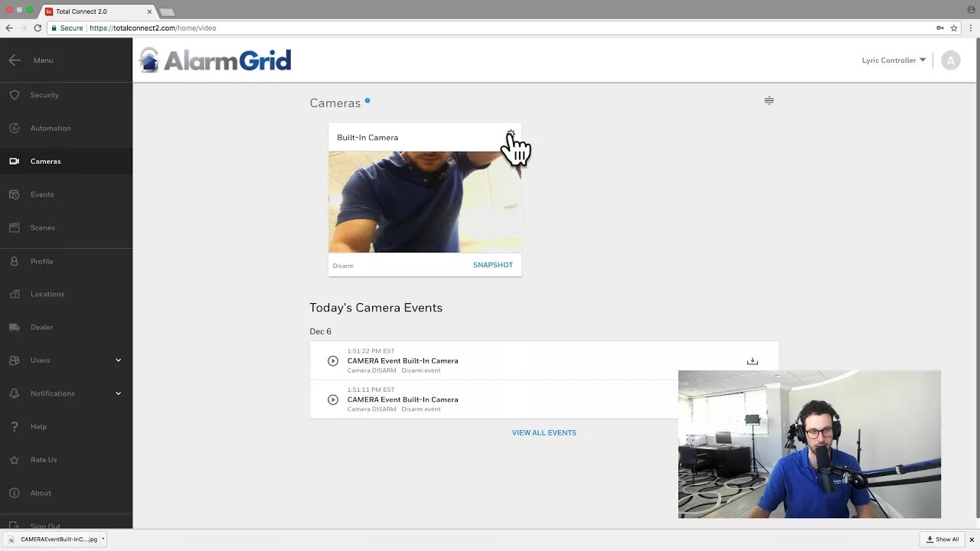
Task: Click the SNAPSHOT button
Action: pos(493,265)
